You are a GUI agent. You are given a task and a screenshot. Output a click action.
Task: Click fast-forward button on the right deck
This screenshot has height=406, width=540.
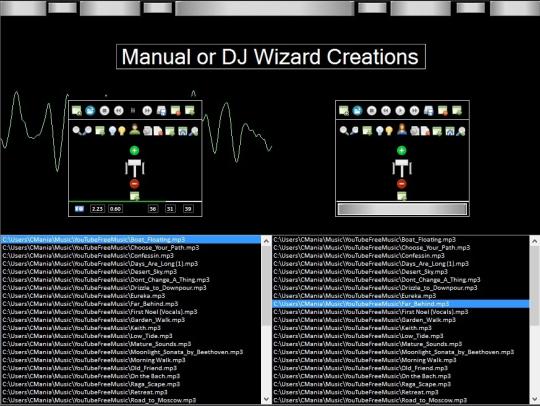(x=414, y=111)
